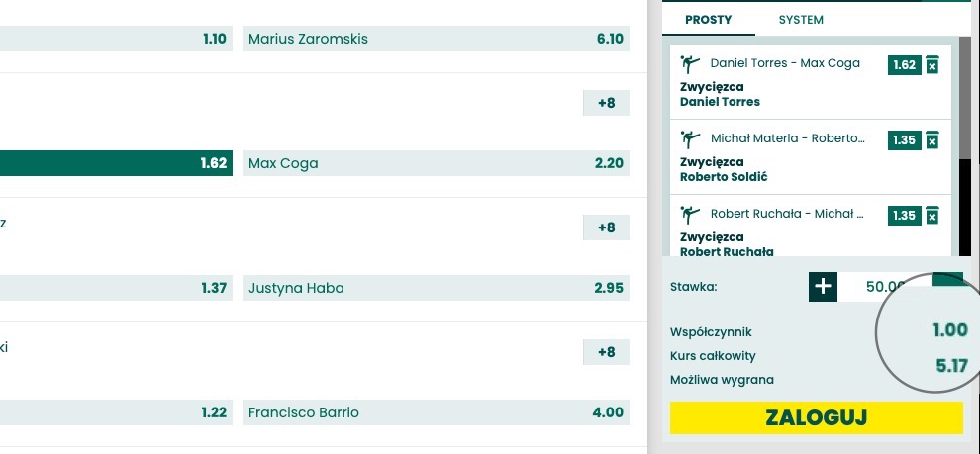
Task: Select Francisco Barrio at 4.00
Action: [x=436, y=412]
